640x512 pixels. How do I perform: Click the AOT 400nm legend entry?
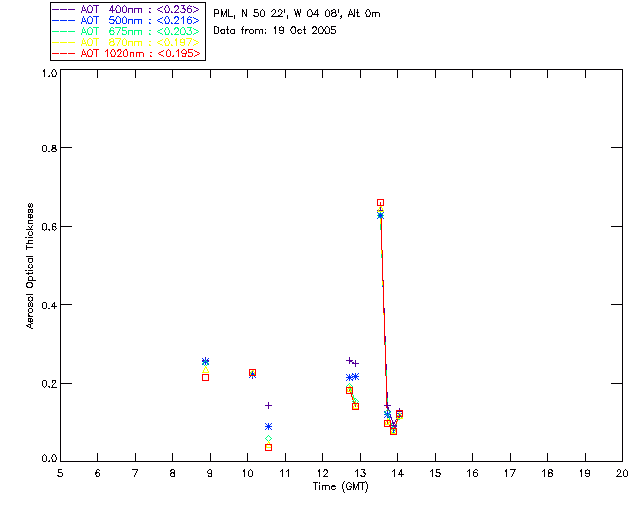(126, 9)
